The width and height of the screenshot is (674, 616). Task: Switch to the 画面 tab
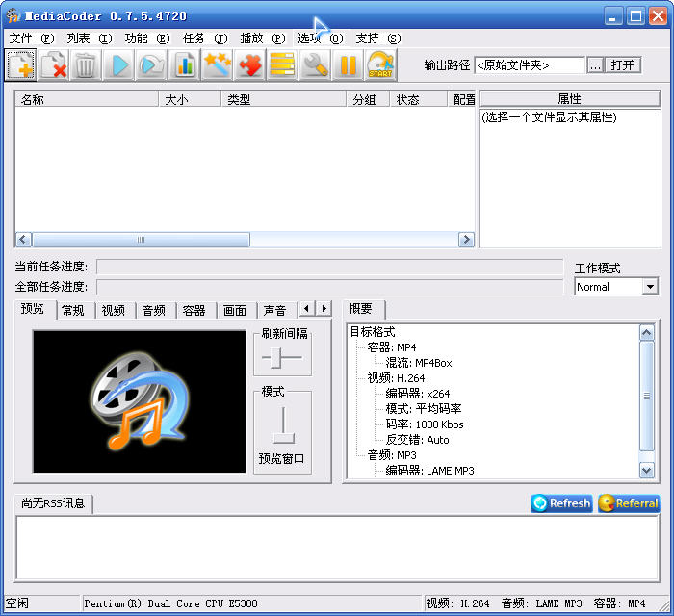click(234, 311)
